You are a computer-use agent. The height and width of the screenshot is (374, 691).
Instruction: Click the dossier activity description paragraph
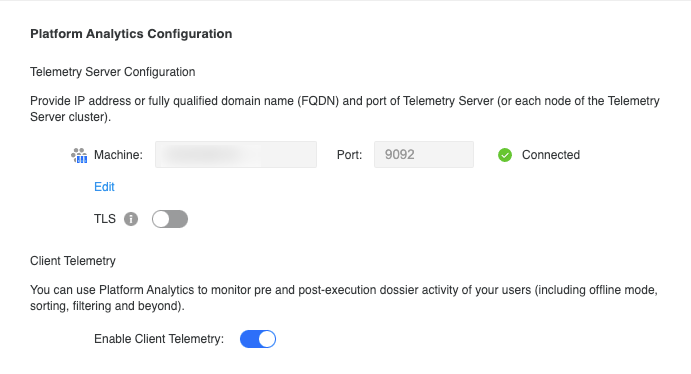pos(344,298)
